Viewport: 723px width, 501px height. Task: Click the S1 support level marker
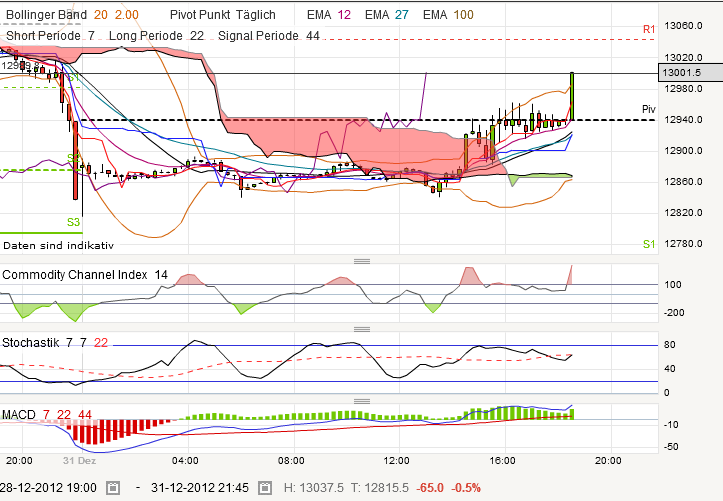648,245
